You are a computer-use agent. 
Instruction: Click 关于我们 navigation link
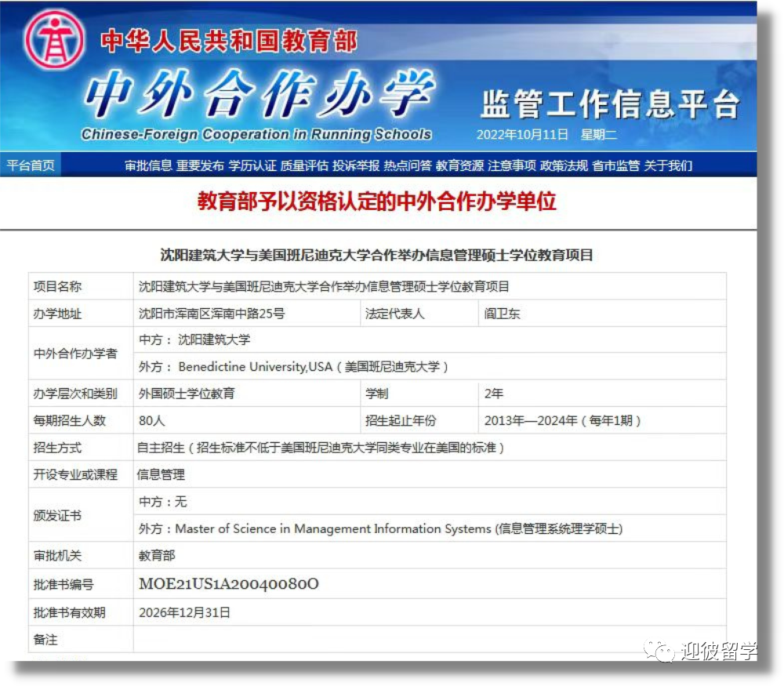(668, 165)
